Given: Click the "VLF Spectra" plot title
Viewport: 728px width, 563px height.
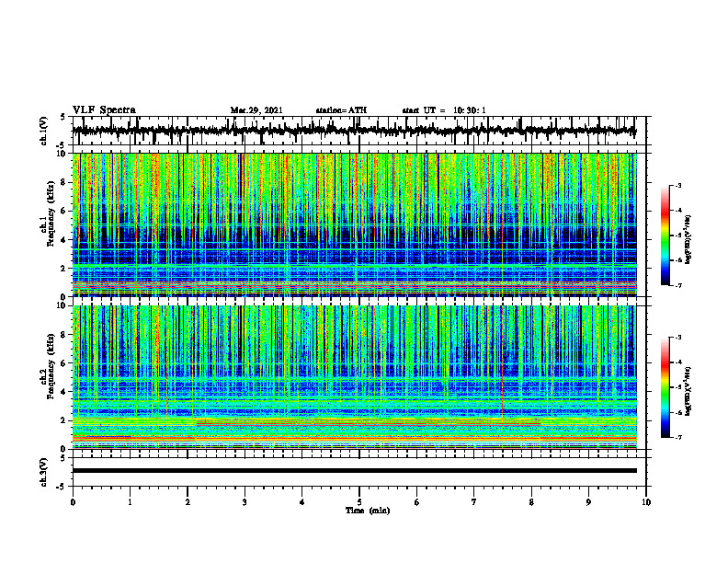Looking at the screenshot, I should point(104,110).
